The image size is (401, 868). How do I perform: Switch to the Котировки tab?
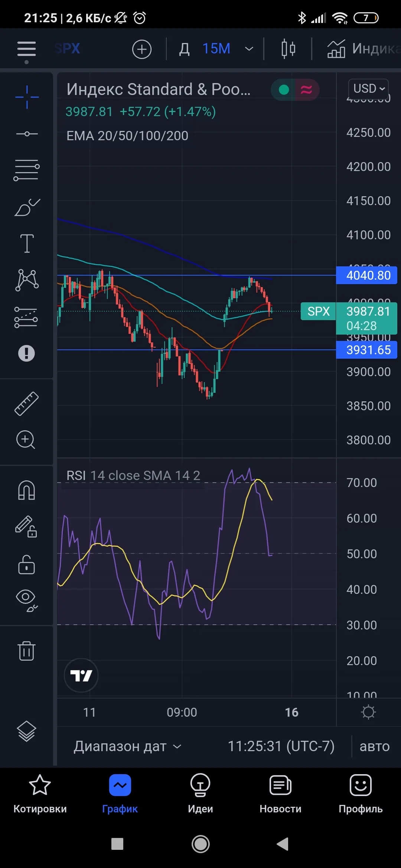(x=40, y=794)
